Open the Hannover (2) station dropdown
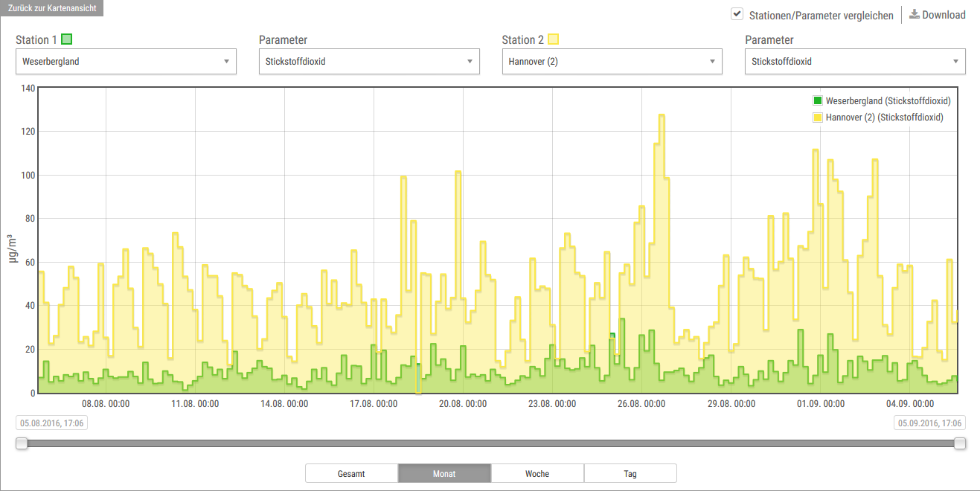 (x=612, y=62)
